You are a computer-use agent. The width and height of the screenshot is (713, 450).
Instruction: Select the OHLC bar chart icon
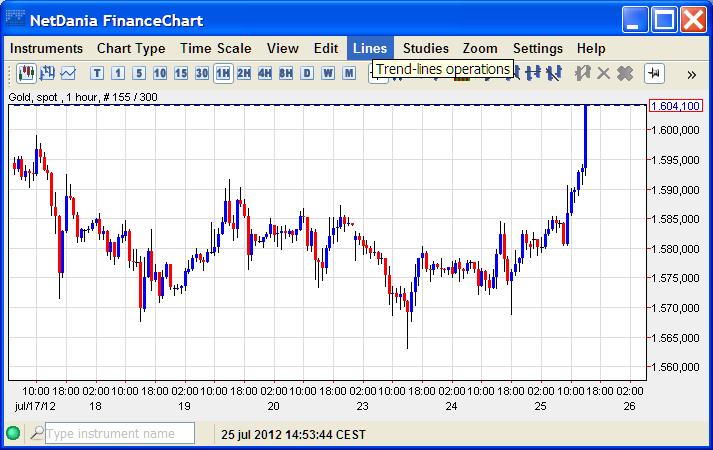click(47, 73)
